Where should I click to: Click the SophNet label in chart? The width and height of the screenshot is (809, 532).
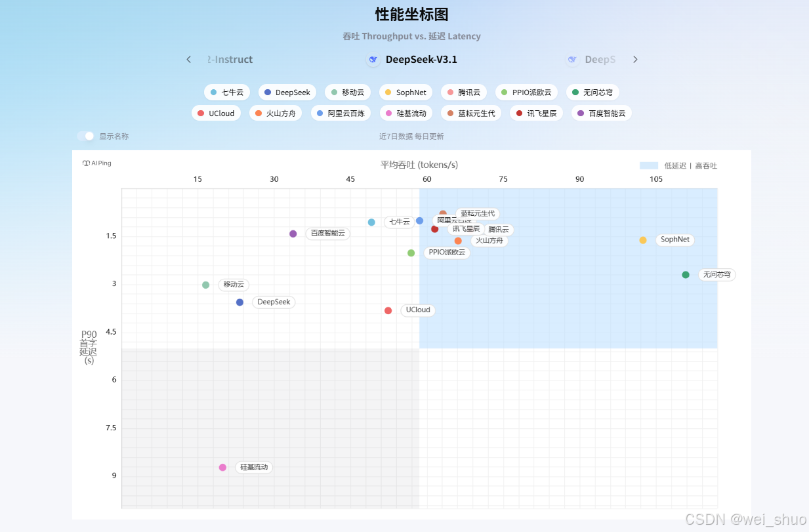click(x=675, y=240)
